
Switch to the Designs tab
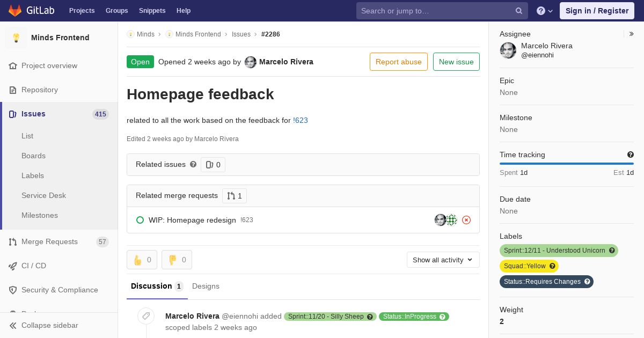click(206, 286)
